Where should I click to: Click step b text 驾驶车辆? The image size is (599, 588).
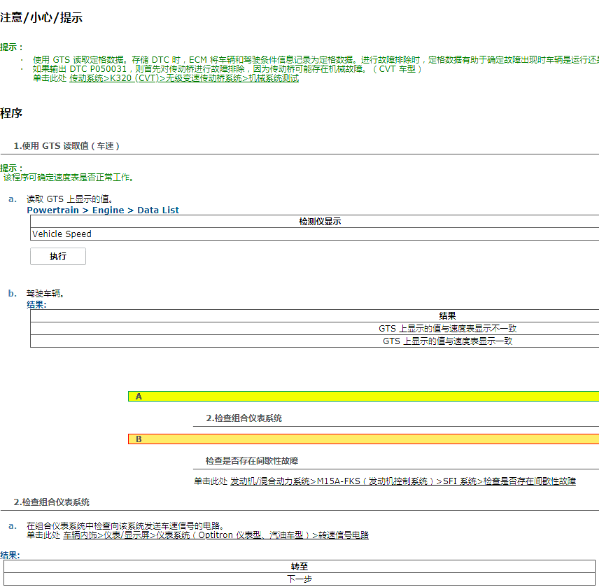pos(45,293)
